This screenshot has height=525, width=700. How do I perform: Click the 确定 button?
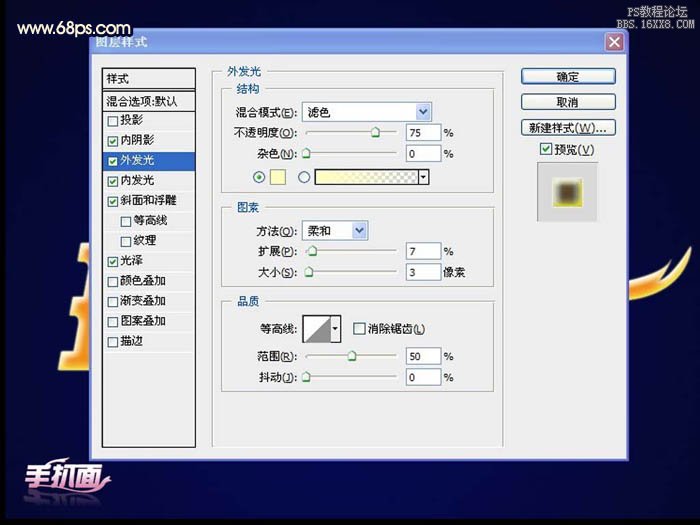coord(568,77)
